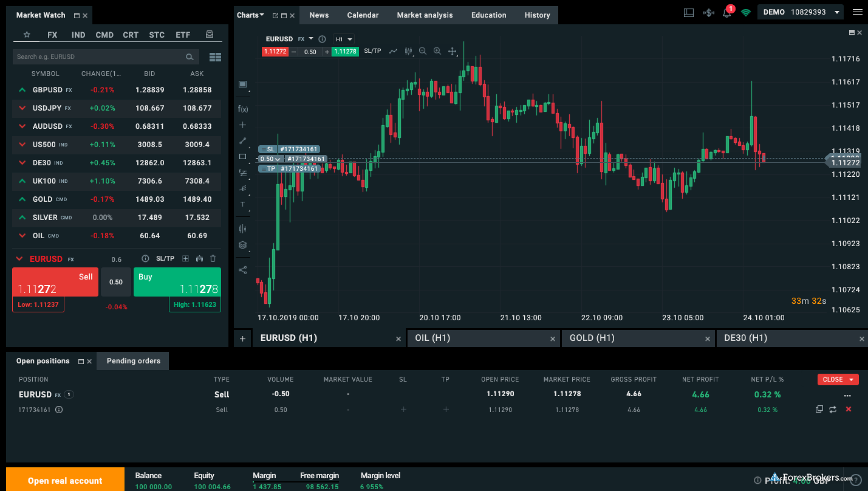This screenshot has height=491, width=868.
Task: Select the trendline drawing tool
Action: (243, 141)
